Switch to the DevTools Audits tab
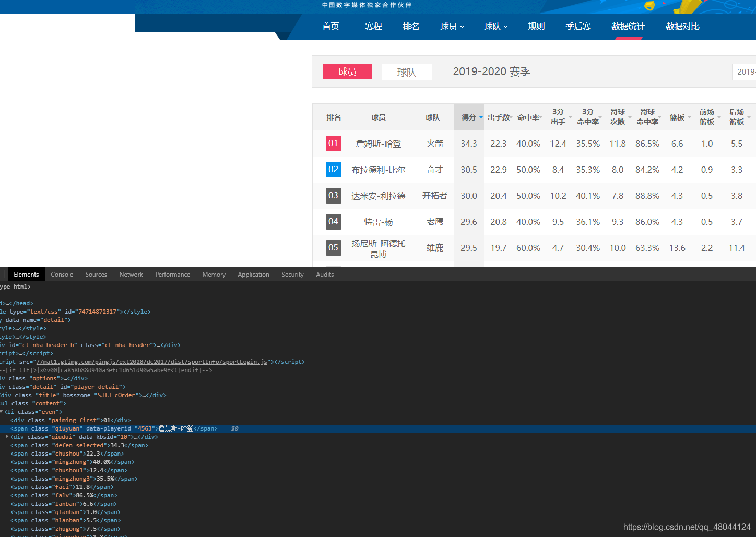The height and width of the screenshot is (537, 756). click(325, 275)
